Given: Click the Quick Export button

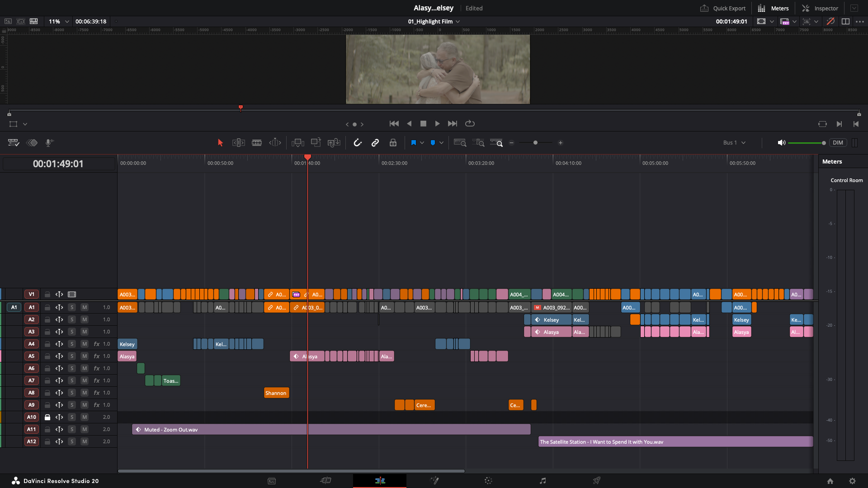Looking at the screenshot, I should (722, 8).
